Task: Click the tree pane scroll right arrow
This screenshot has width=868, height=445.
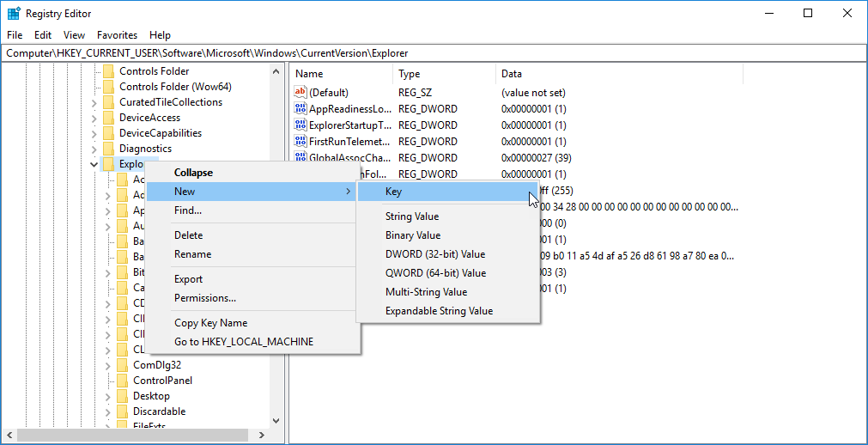Action: (x=264, y=435)
